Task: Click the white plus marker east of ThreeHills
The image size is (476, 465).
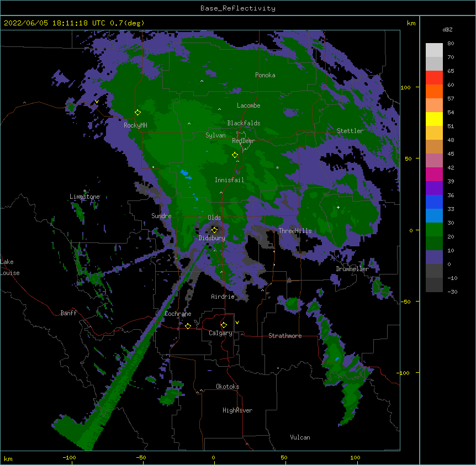Action: coord(338,207)
